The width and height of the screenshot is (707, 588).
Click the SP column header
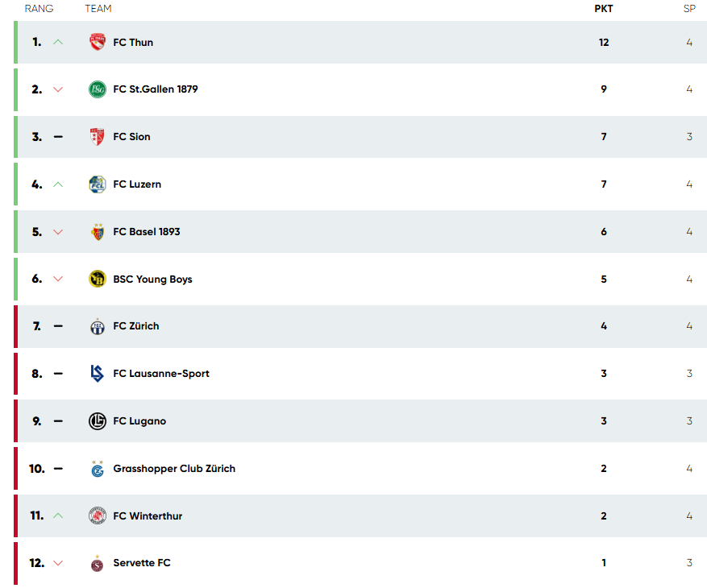[689, 9]
